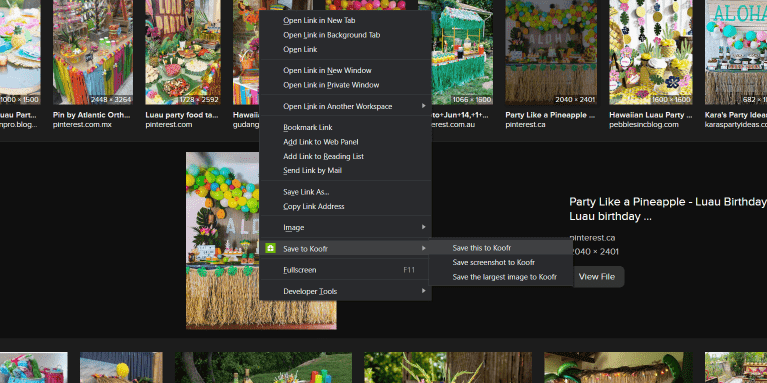This screenshot has height=383, width=767.
Task: Choose Open Link in Private Window
Action: tap(345, 85)
